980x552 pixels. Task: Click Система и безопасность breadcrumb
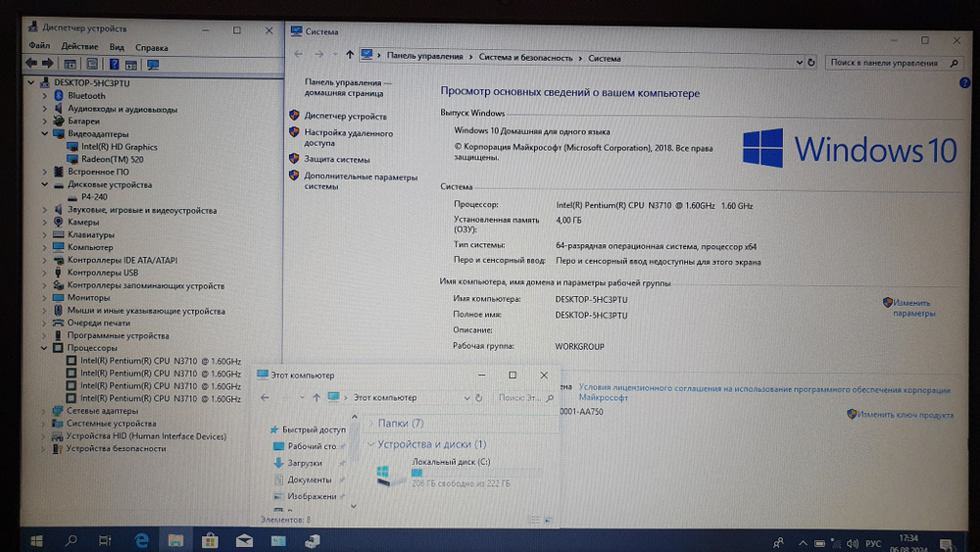(525, 58)
